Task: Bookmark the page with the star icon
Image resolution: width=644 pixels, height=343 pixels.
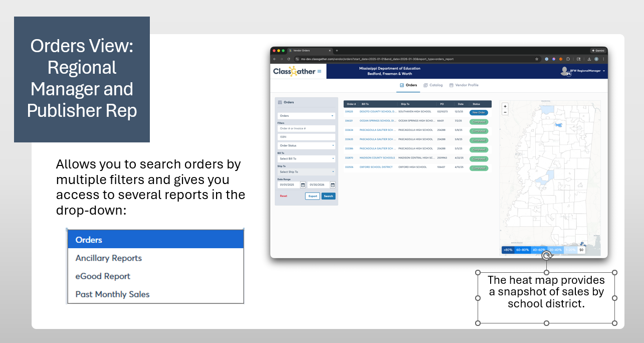Action: pyautogui.click(x=537, y=59)
